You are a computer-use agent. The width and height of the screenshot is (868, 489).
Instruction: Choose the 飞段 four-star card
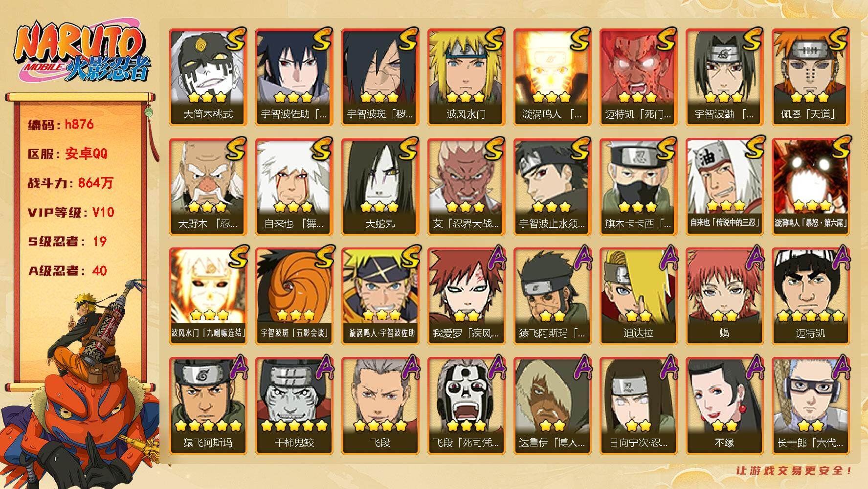[380, 405]
